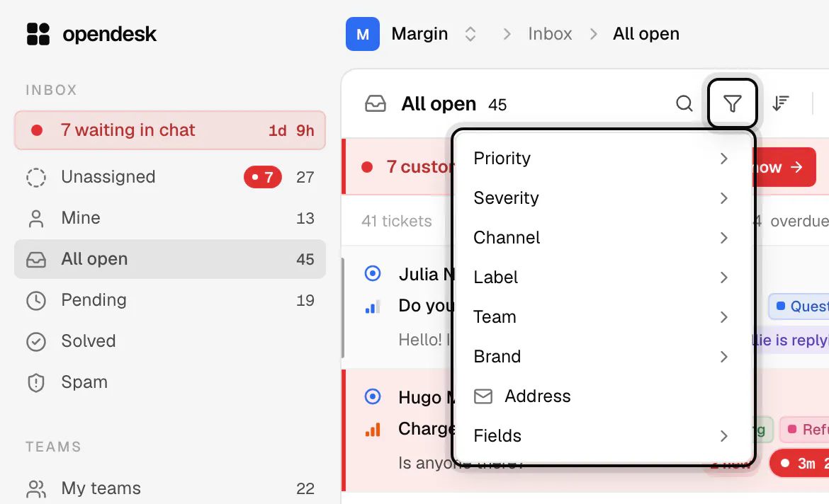Screen dimensions: 829x504
Task: Click the chevron next to Brand
Action: tap(724, 357)
